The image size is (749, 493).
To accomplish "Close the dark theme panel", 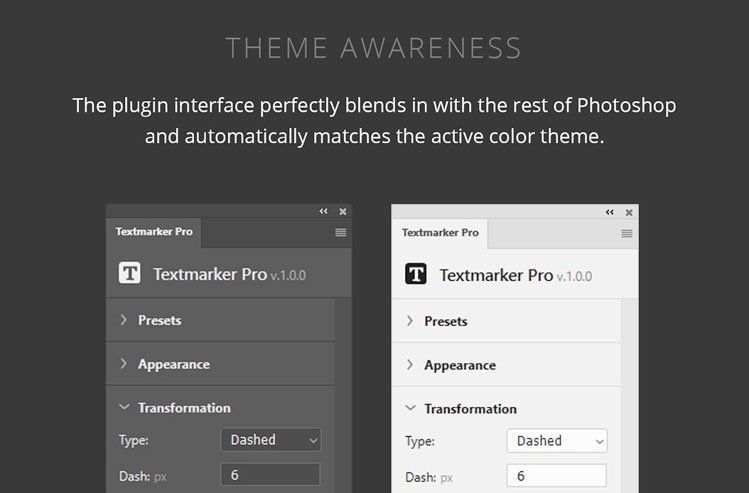I will coord(342,212).
